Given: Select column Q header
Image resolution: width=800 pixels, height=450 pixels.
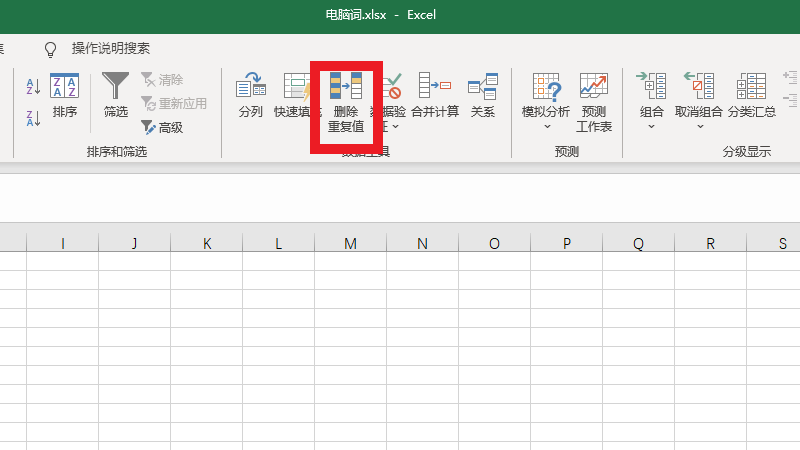Looking at the screenshot, I should 638,243.
